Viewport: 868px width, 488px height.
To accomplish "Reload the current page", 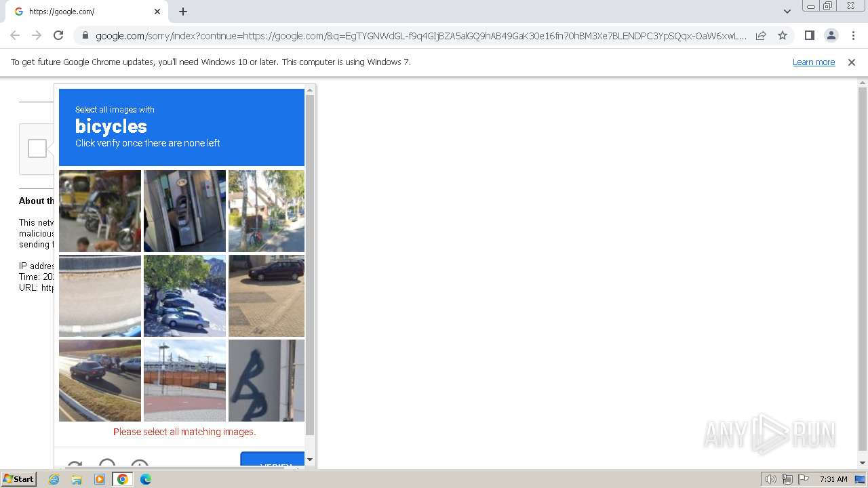I will click(x=58, y=35).
